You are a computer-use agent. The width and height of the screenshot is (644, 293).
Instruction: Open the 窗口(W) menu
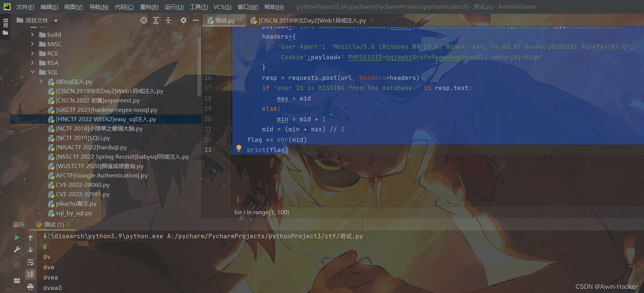[248, 7]
